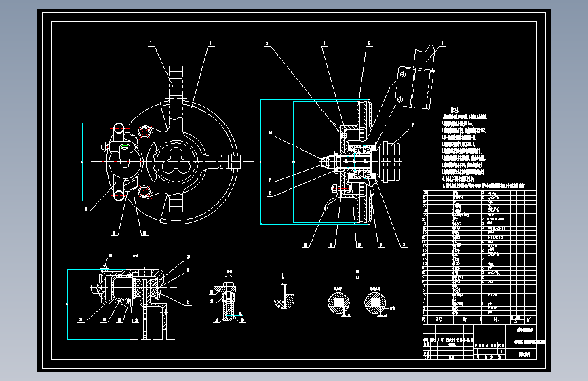Select the header row of the parts list

click(479, 319)
